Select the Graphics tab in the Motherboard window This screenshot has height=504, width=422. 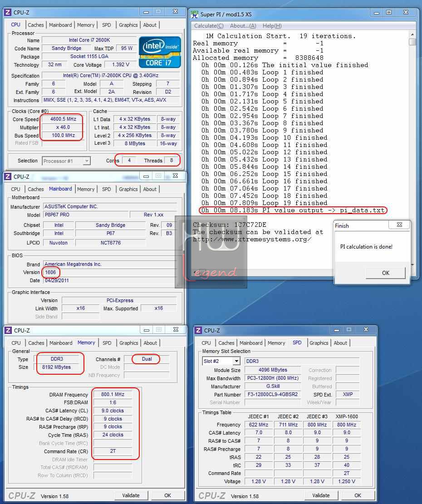point(128,189)
